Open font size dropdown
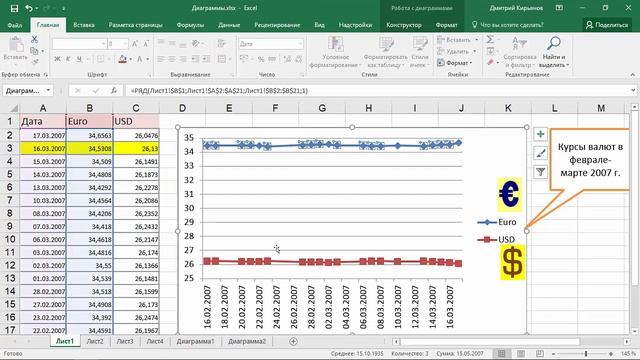640x360 pixels. (x=124, y=44)
